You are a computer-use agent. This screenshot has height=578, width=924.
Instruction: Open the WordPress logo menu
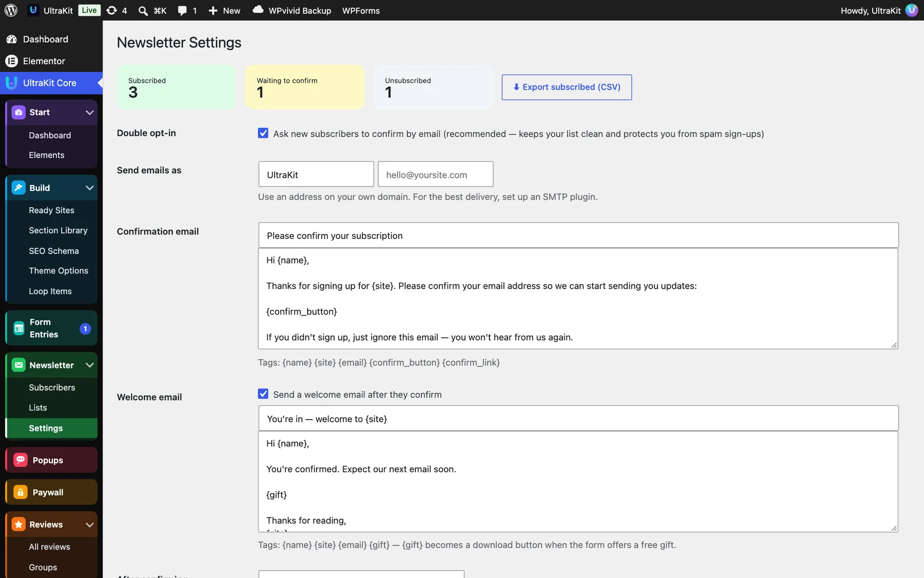[x=11, y=10]
